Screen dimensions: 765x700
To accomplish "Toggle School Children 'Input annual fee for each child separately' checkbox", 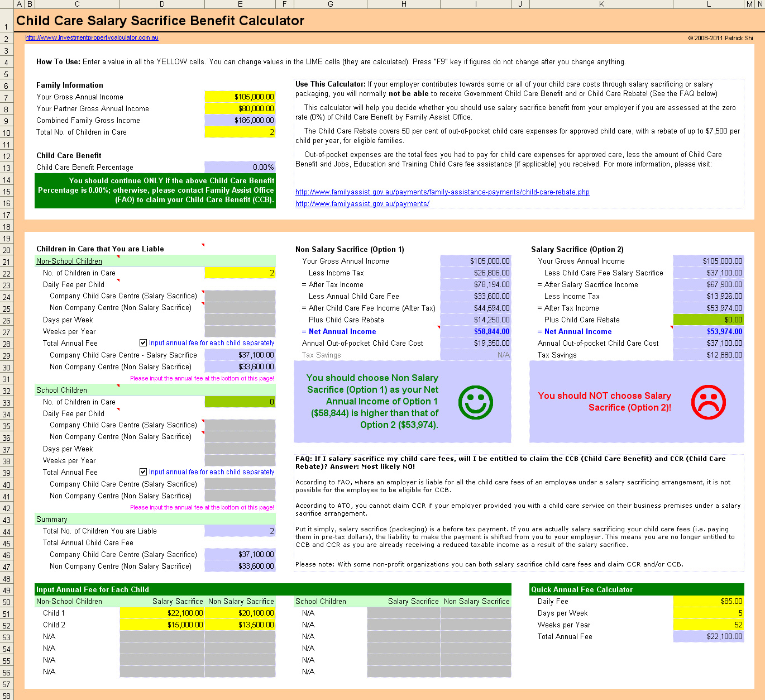I will [144, 472].
